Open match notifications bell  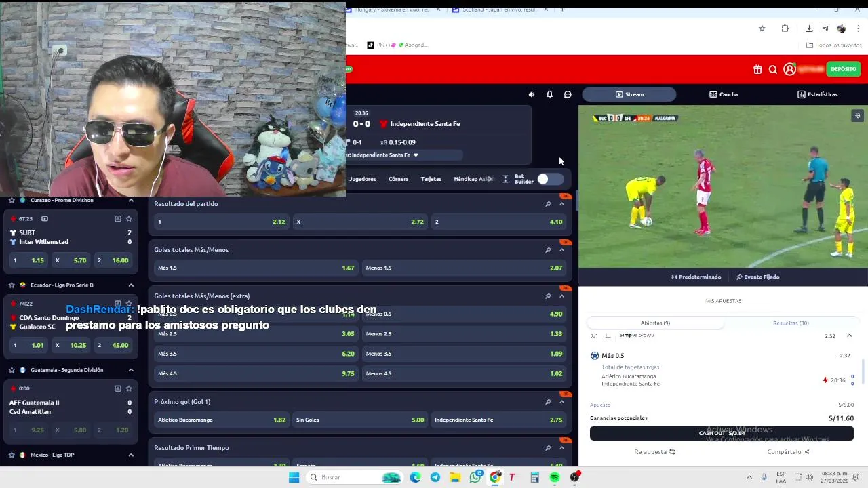pos(549,94)
